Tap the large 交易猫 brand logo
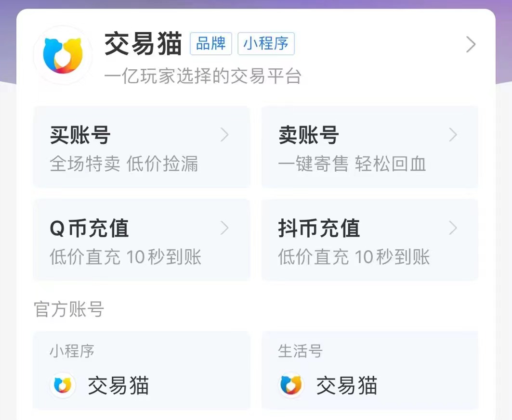512x420 pixels. pyautogui.click(x=63, y=55)
